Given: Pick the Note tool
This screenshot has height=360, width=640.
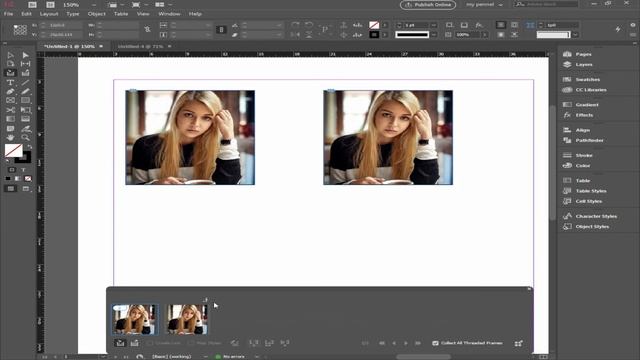Looking at the screenshot, I should pyautogui.click(x=11, y=129).
